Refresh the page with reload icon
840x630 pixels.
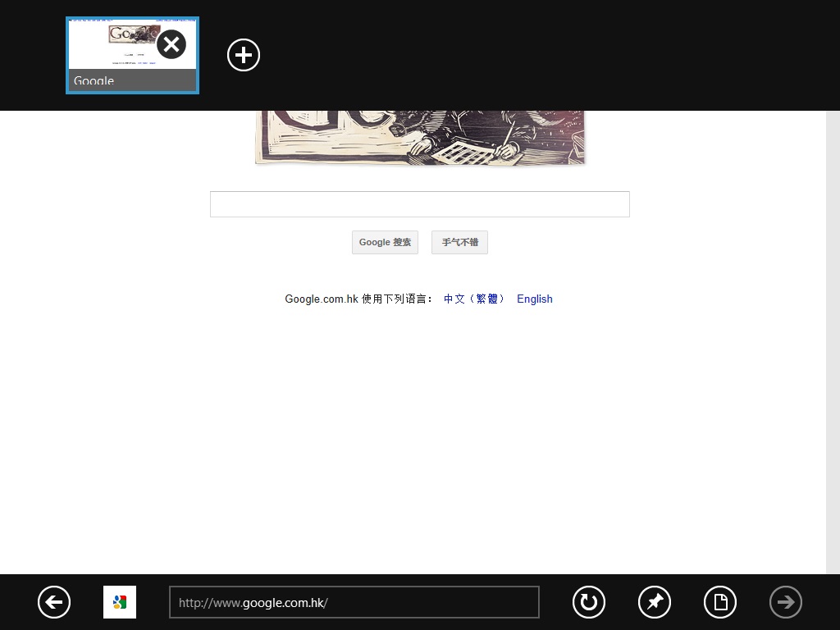click(x=589, y=602)
